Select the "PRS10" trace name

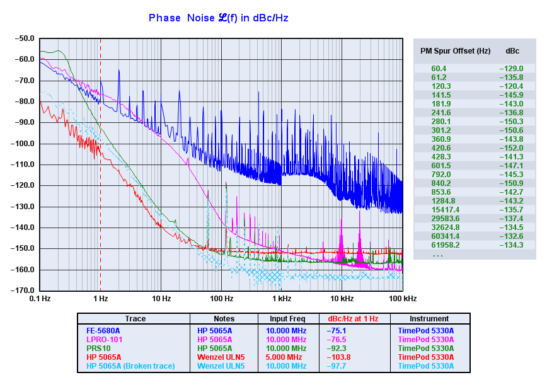[98, 349]
